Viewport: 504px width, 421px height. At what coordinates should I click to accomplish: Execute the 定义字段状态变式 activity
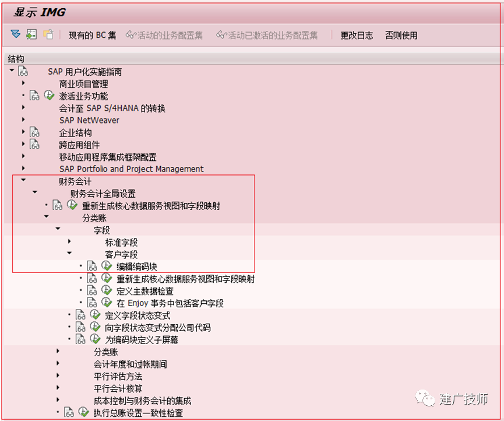[x=95, y=315]
